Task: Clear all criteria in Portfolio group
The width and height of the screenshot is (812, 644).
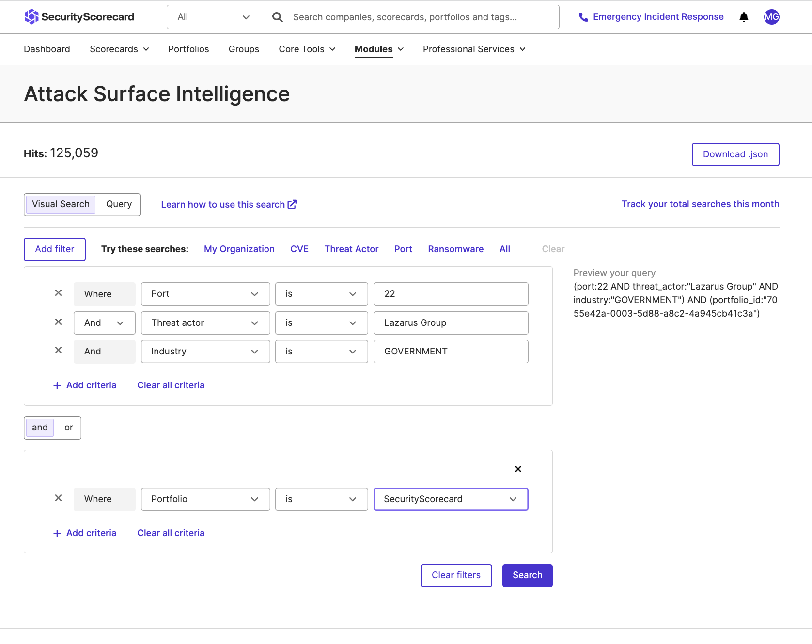Action: click(x=171, y=533)
